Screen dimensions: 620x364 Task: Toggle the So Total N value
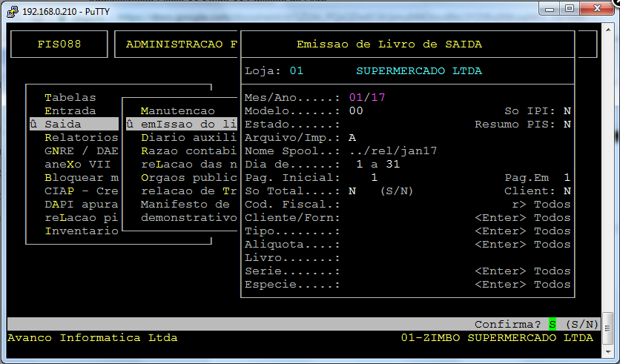coord(352,191)
